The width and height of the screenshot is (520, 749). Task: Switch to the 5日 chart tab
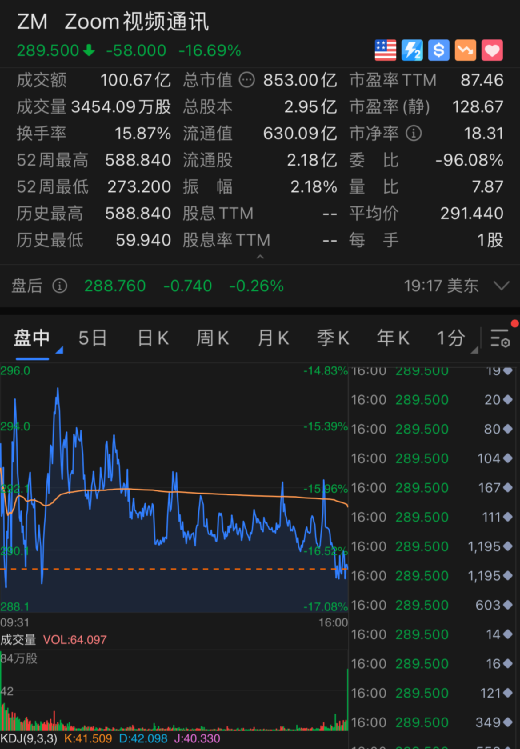[93, 338]
